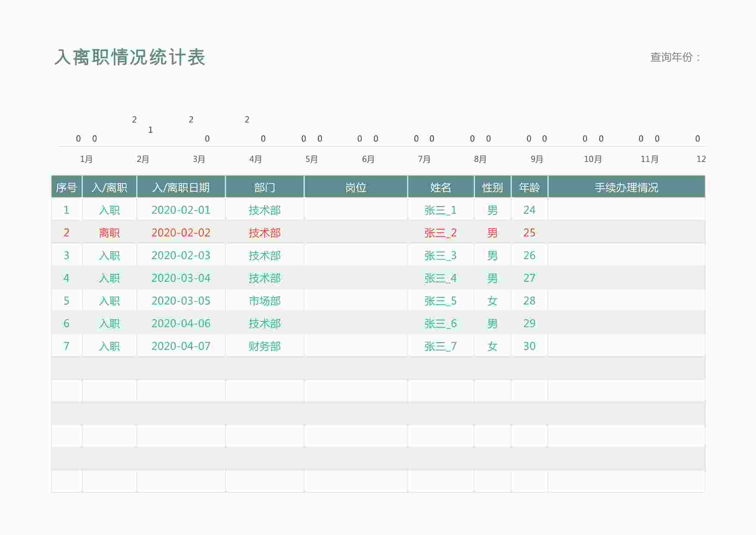Click the 2月 chart axis label
This screenshot has width=756, height=535.
[143, 159]
